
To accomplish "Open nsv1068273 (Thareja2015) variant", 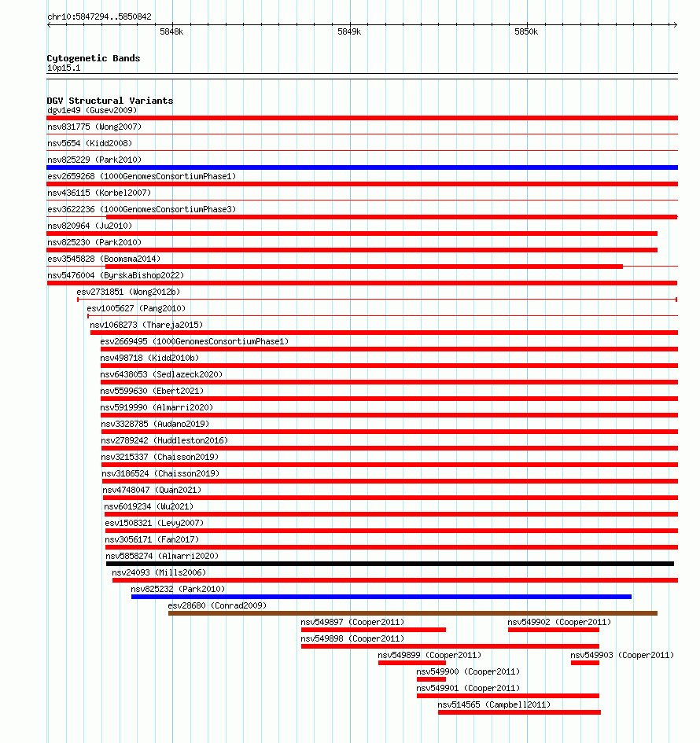I will 146,326.
